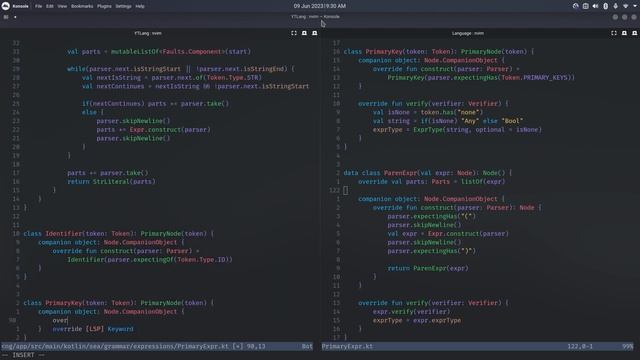The height and width of the screenshot is (360, 640).
Task: Maximize the left YTLang split pane
Action: point(294,33)
